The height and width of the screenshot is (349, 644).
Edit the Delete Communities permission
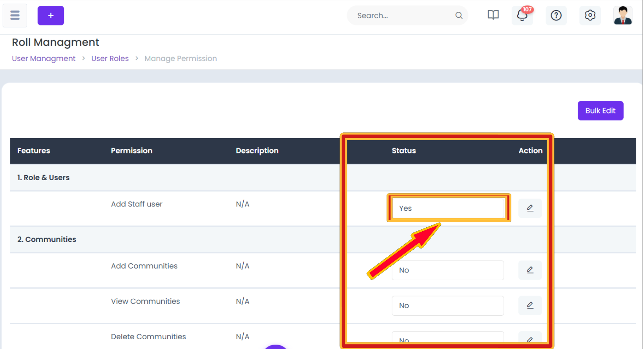(x=530, y=339)
